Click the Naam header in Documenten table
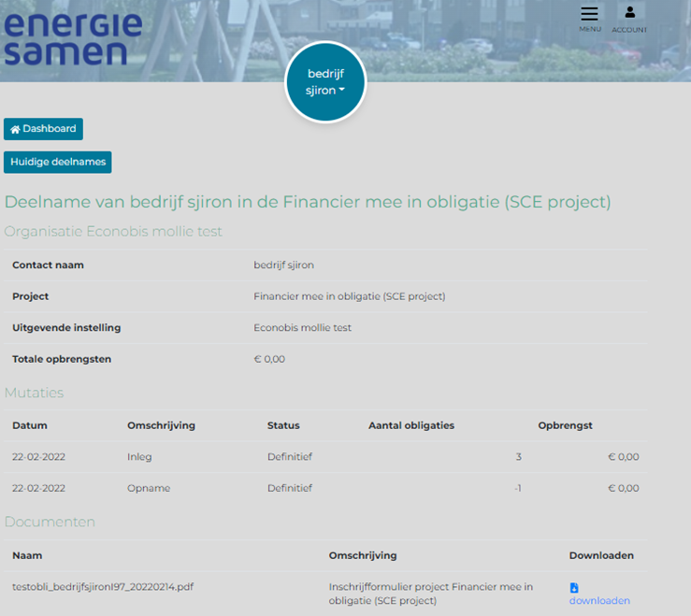This screenshot has width=691, height=616. (27, 555)
